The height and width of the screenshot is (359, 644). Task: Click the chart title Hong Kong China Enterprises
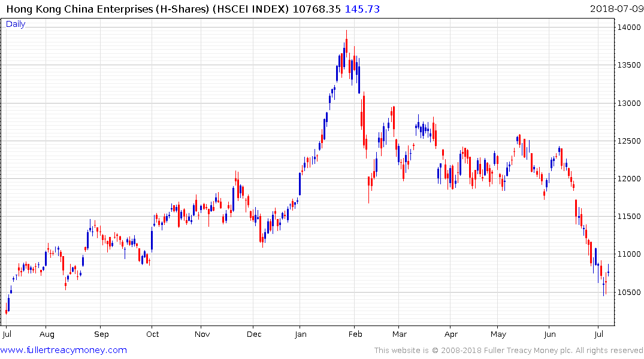tap(79, 9)
